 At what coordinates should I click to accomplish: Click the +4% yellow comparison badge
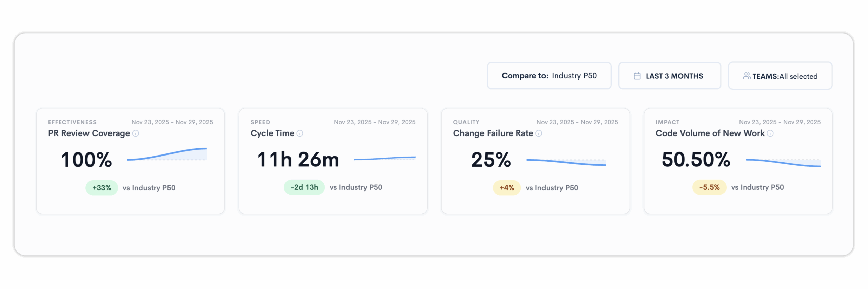click(507, 188)
